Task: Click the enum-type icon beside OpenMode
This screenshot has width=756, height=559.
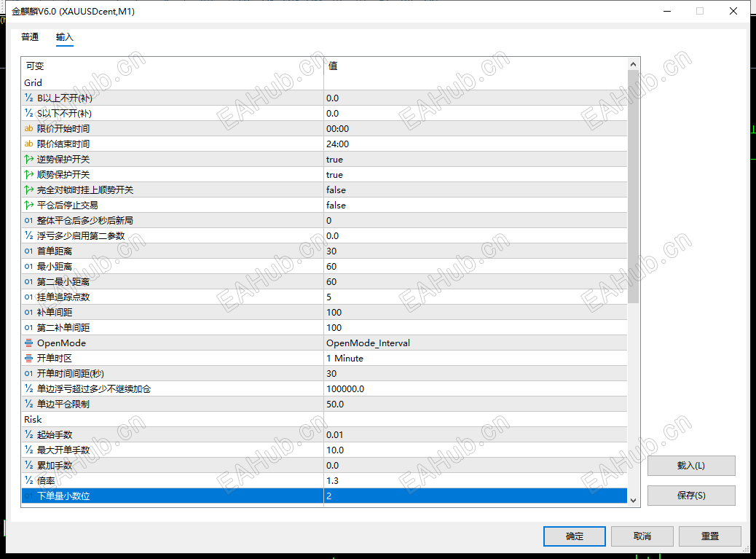Action: [29, 343]
